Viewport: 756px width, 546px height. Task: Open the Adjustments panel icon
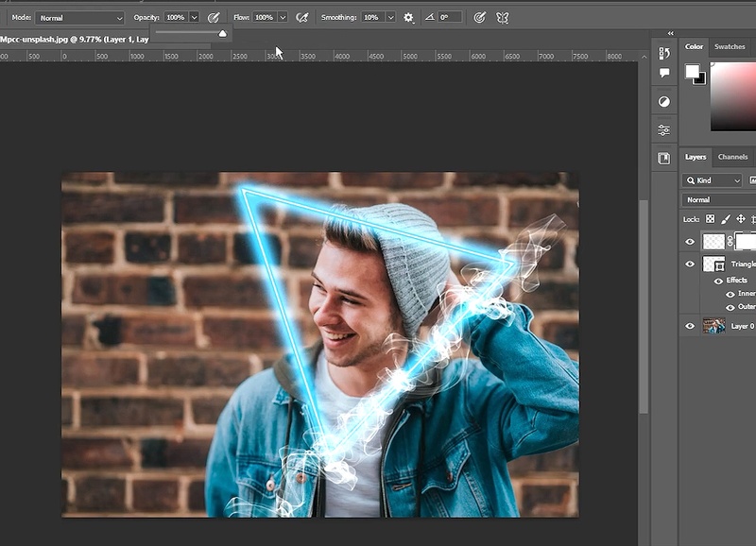(x=664, y=101)
